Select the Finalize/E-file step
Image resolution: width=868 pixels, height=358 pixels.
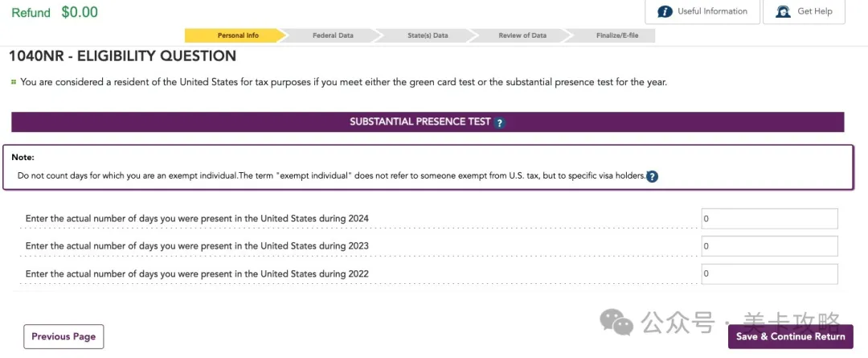(616, 35)
